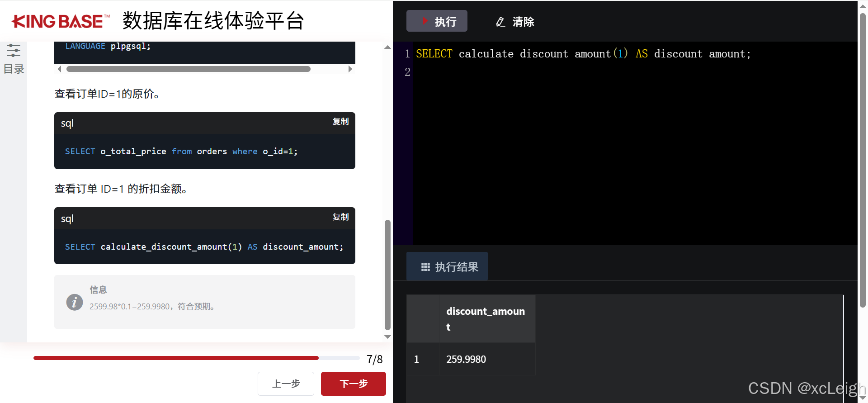Click the eraser icon beside 清除
This screenshot has width=868, height=403.
click(500, 22)
